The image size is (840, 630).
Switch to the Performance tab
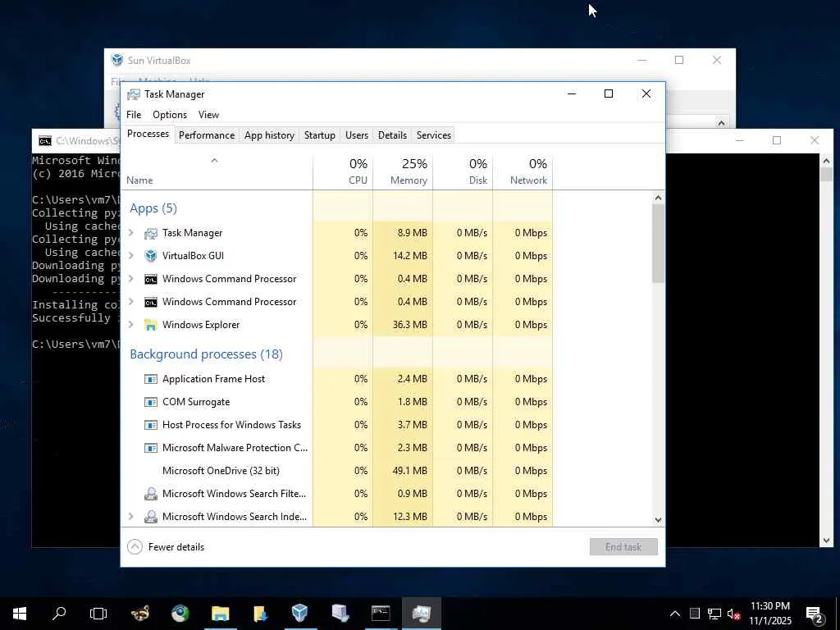click(x=206, y=135)
